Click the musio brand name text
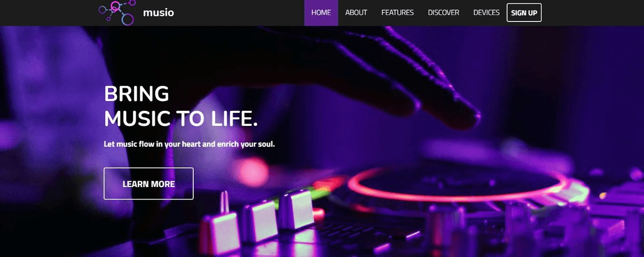 tap(158, 12)
